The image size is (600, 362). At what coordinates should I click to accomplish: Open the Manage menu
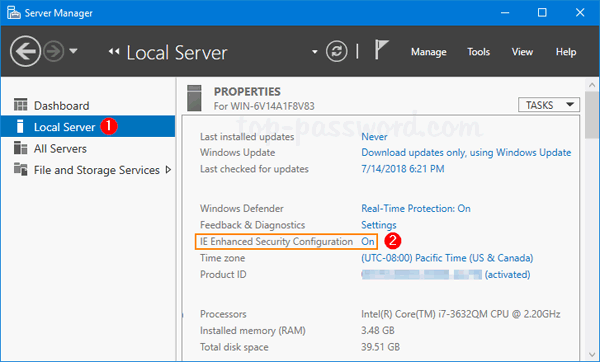[x=429, y=52]
